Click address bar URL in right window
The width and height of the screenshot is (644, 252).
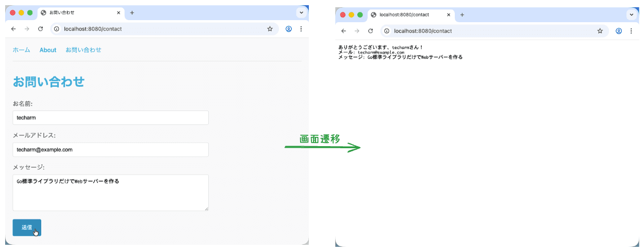click(x=423, y=31)
